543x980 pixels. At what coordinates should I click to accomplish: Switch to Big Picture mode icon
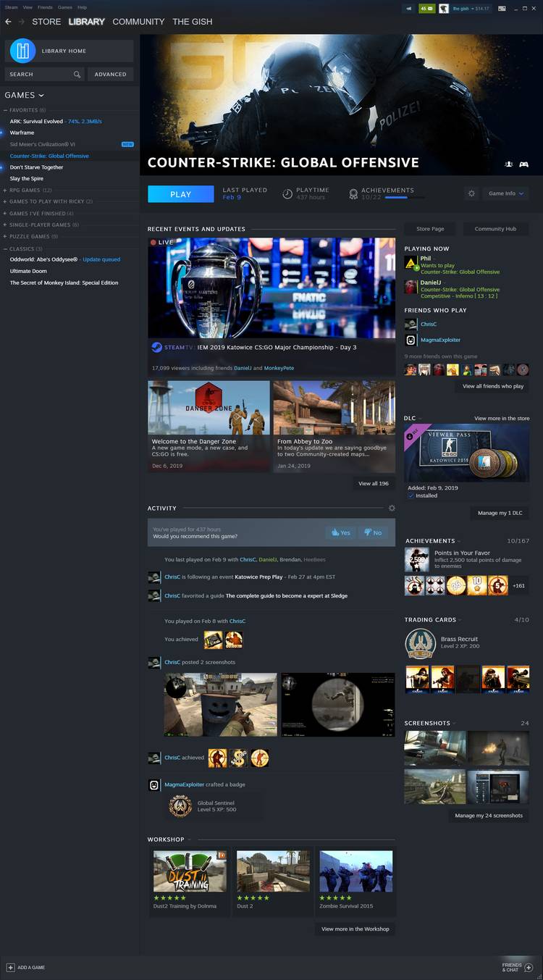pyautogui.click(x=502, y=9)
